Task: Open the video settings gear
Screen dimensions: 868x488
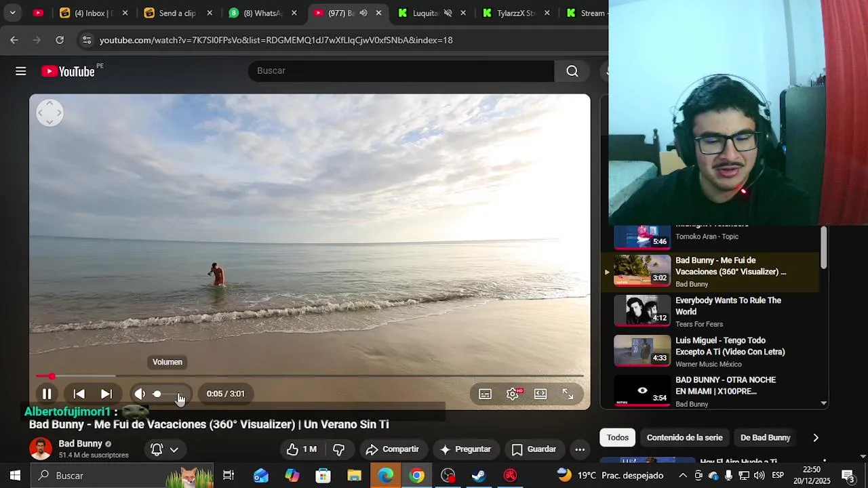Action: click(x=513, y=394)
